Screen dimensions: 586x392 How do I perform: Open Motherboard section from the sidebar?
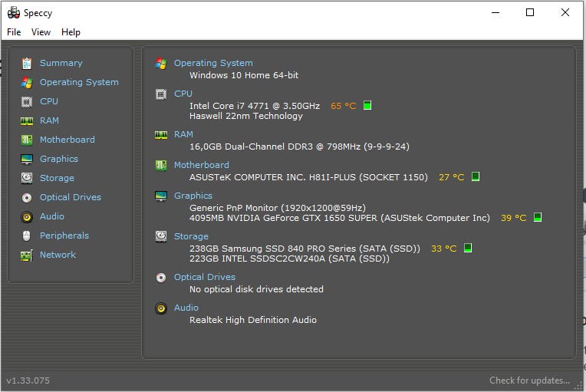(x=67, y=140)
